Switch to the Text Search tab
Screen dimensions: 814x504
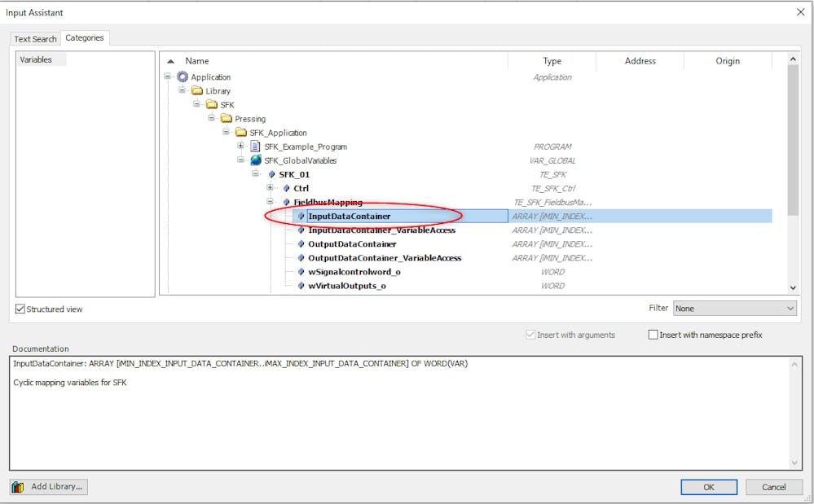[x=35, y=39]
